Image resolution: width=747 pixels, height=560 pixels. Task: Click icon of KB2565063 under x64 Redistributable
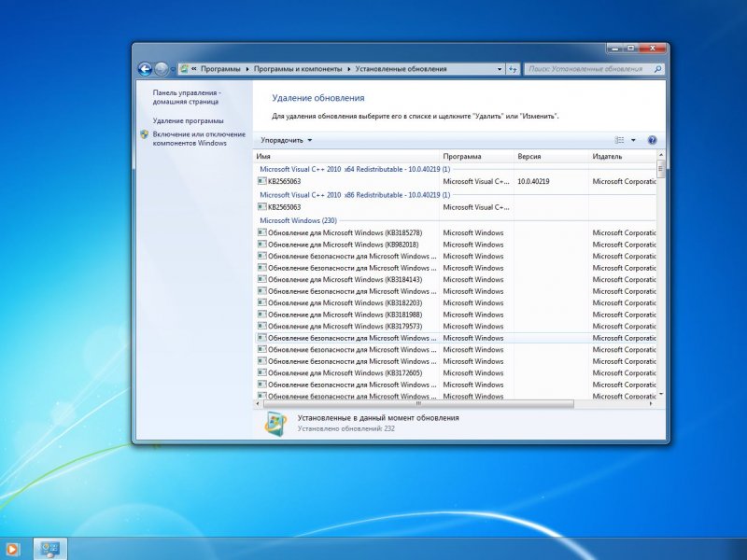(262, 181)
